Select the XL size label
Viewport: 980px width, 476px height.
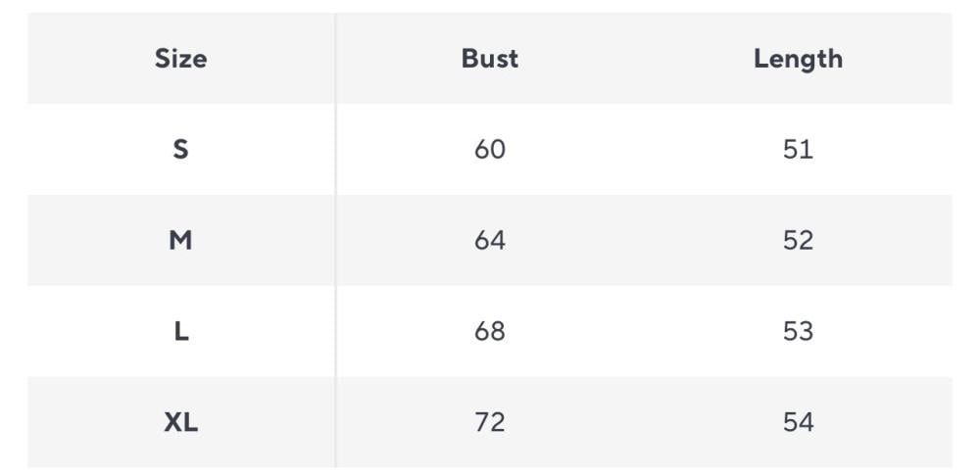(180, 423)
